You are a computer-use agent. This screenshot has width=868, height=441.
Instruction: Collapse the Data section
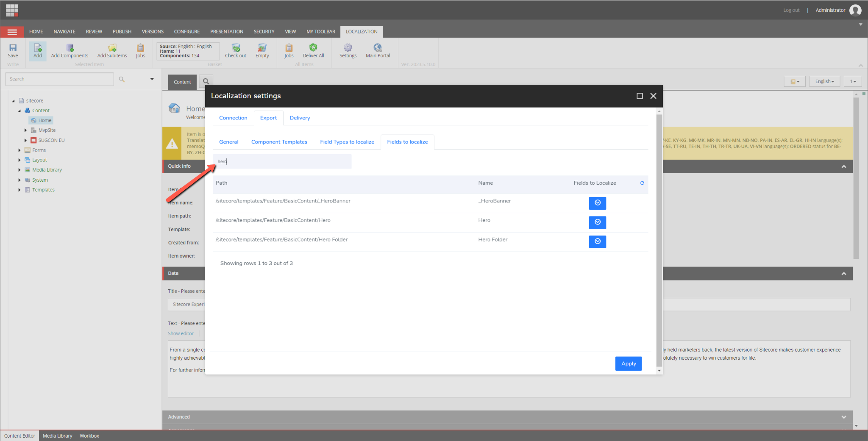844,274
